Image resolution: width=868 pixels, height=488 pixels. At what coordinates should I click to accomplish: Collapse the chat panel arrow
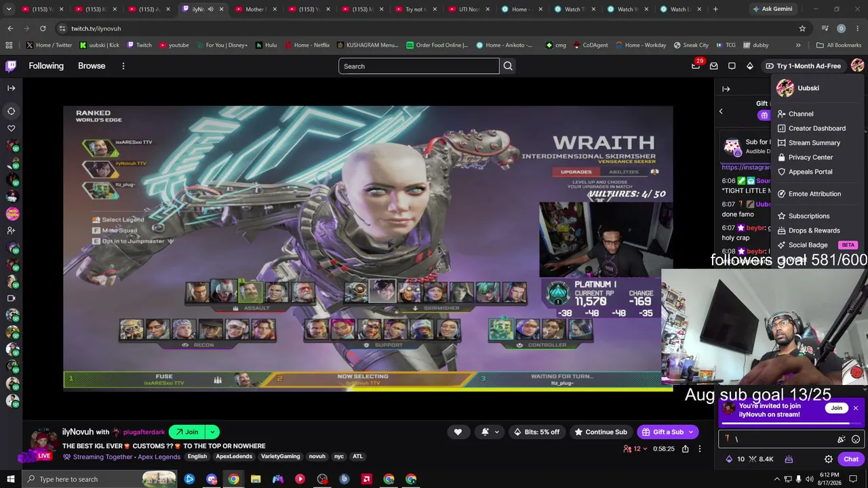point(726,89)
